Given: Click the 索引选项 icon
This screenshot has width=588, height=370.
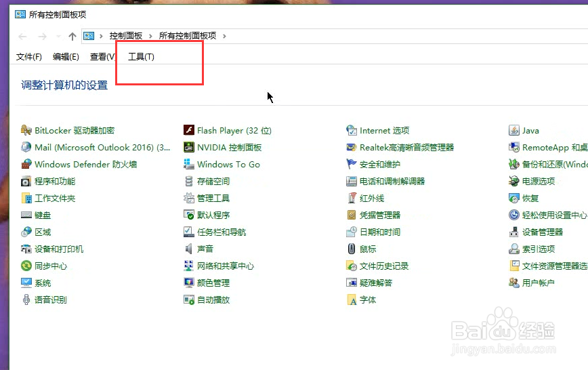Looking at the screenshot, I should [513, 249].
